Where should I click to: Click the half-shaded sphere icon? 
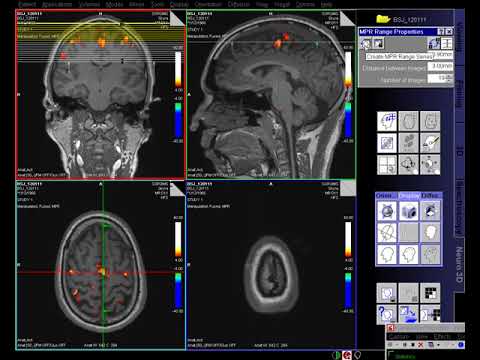430,211
